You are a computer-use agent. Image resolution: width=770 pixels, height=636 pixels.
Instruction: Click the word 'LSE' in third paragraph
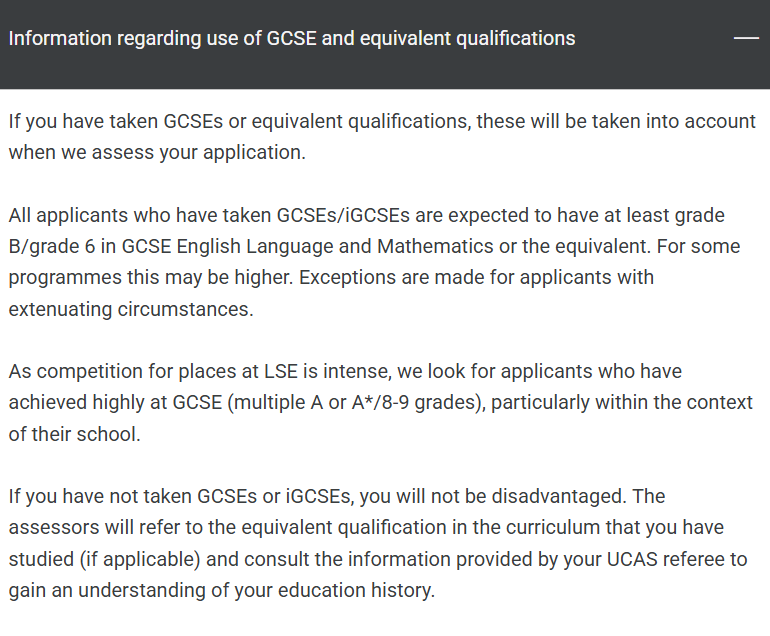(x=281, y=371)
